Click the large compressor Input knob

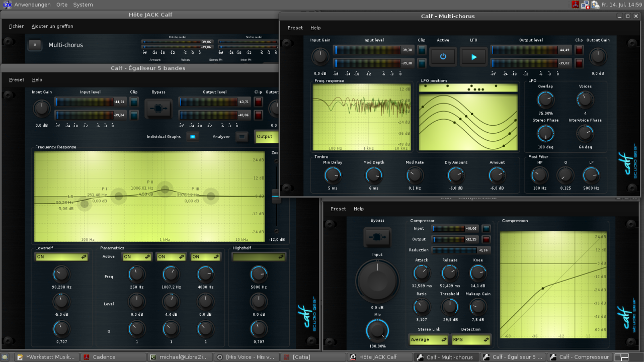click(x=377, y=281)
